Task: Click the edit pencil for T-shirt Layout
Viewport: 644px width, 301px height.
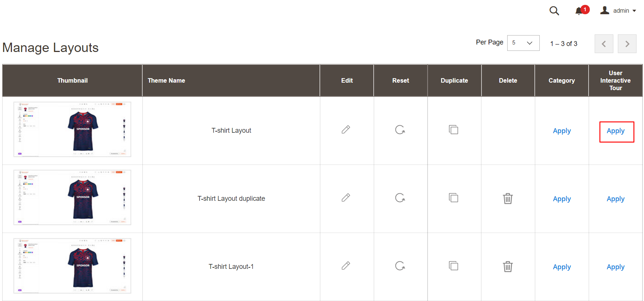Action: point(346,130)
